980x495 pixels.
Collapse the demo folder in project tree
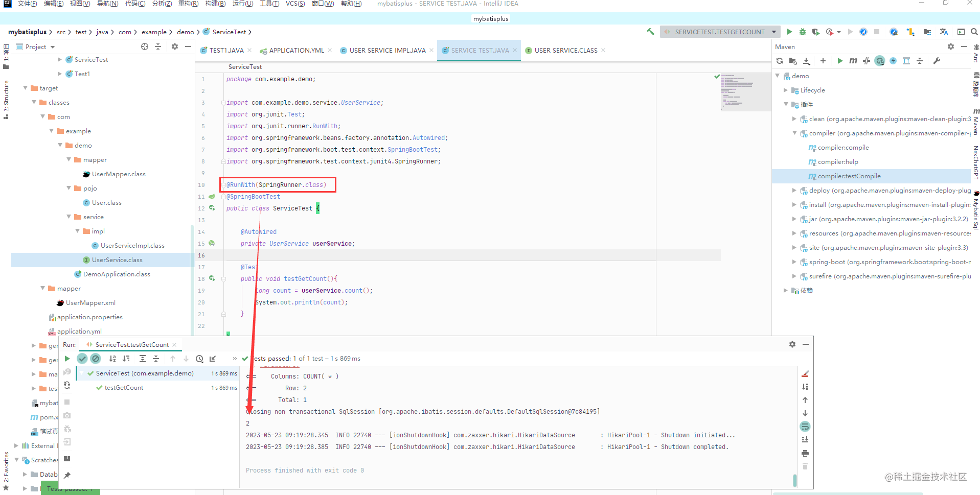tap(61, 145)
